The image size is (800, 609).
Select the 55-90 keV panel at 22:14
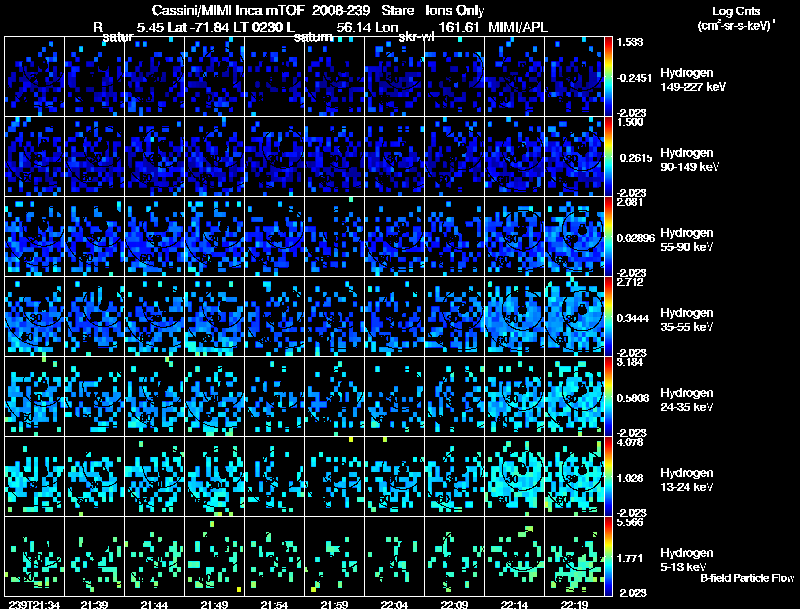tap(514, 237)
